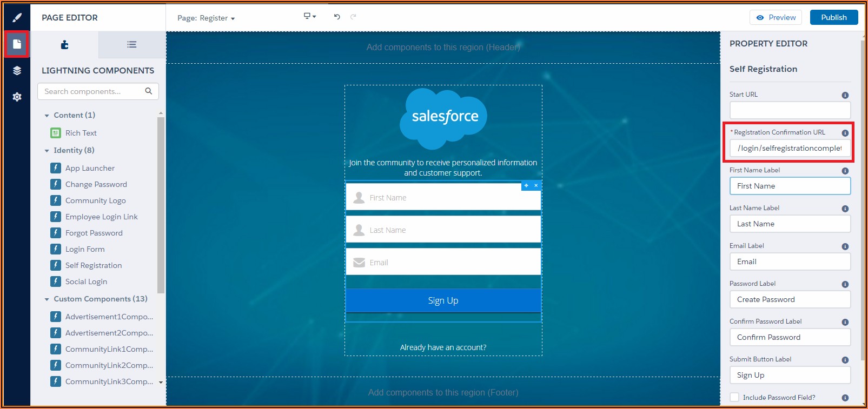868x409 pixels.
Task: Switch to the Lightning Components puzzle tab
Action: [x=64, y=45]
